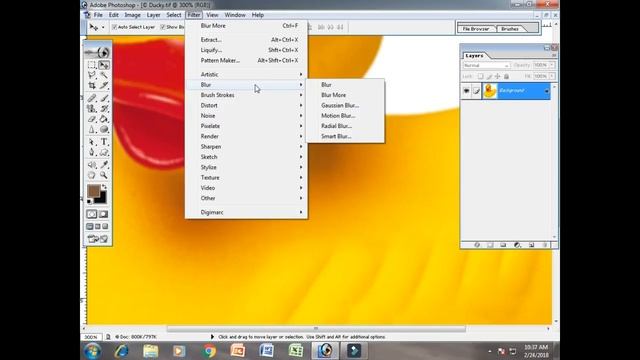This screenshot has width=640, height=360.
Task: Switch to Brushes tab
Action: (x=510, y=29)
